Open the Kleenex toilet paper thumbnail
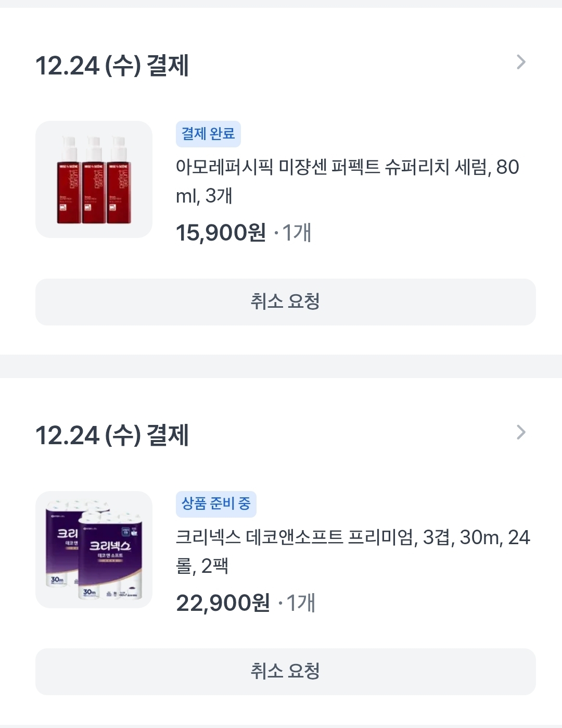Screen dimensions: 562x728 [94, 549]
